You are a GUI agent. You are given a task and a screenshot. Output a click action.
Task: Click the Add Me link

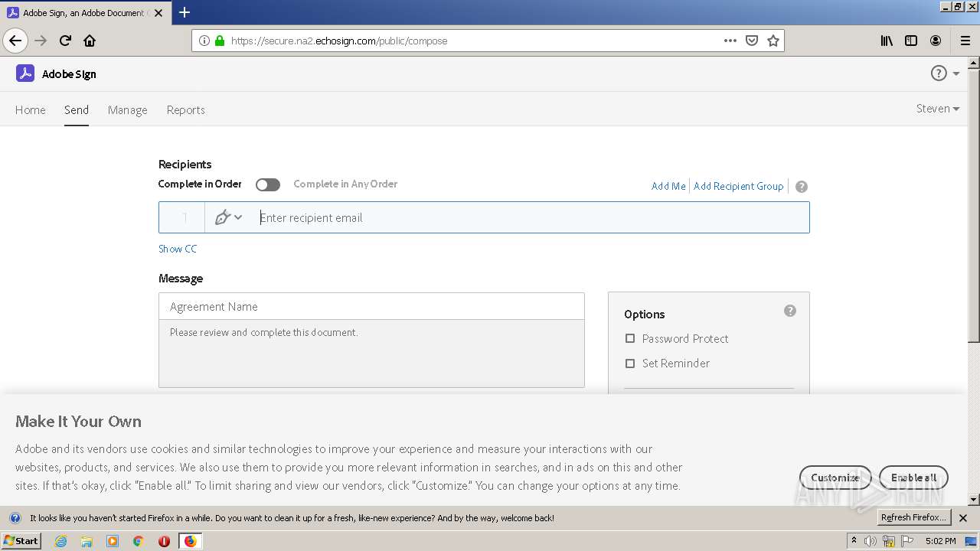coord(668,186)
